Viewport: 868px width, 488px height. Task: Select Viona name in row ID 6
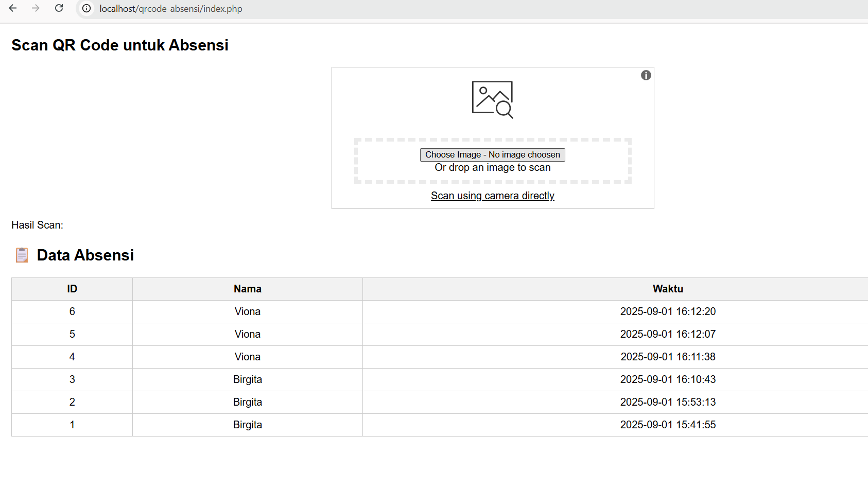(x=247, y=311)
